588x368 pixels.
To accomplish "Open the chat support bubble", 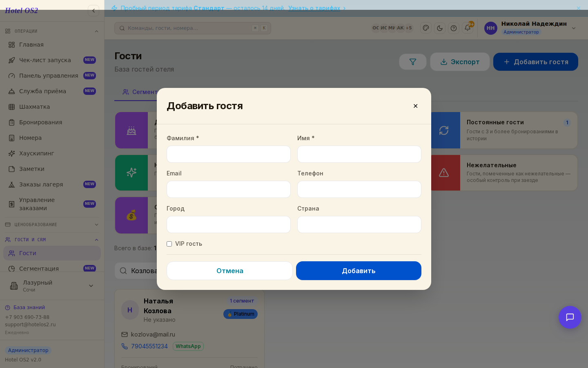I will coord(570,317).
